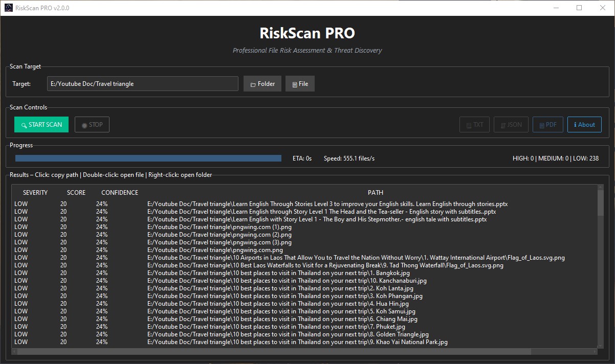This screenshot has height=364, width=615.
Task: Click the Folder browse button
Action: point(262,84)
